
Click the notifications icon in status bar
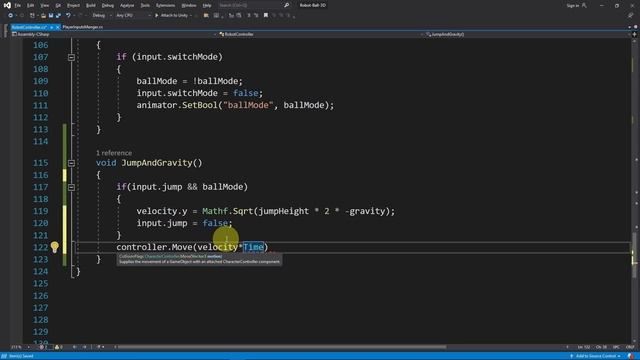631,356
